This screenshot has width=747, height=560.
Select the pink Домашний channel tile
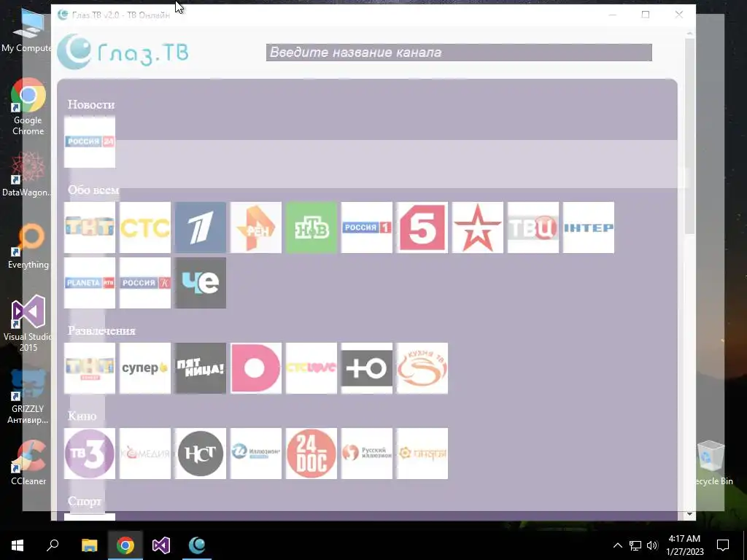[x=256, y=368]
